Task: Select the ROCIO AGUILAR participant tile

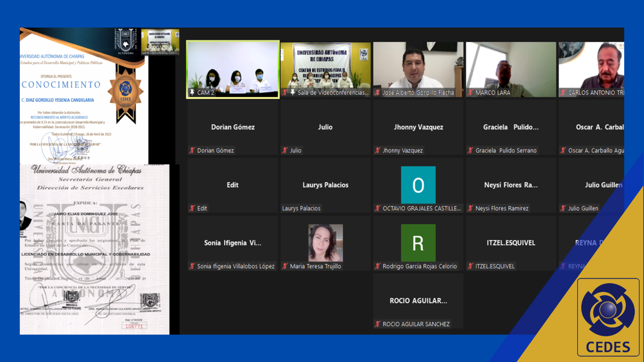Action: coord(418,301)
